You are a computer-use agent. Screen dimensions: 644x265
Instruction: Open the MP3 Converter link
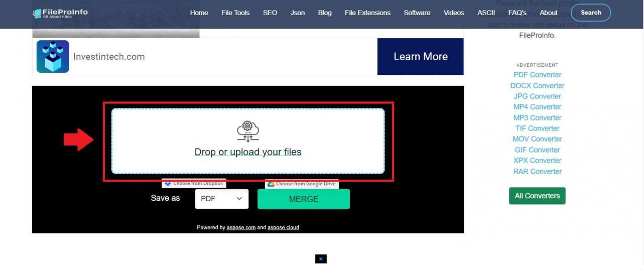[x=538, y=118]
